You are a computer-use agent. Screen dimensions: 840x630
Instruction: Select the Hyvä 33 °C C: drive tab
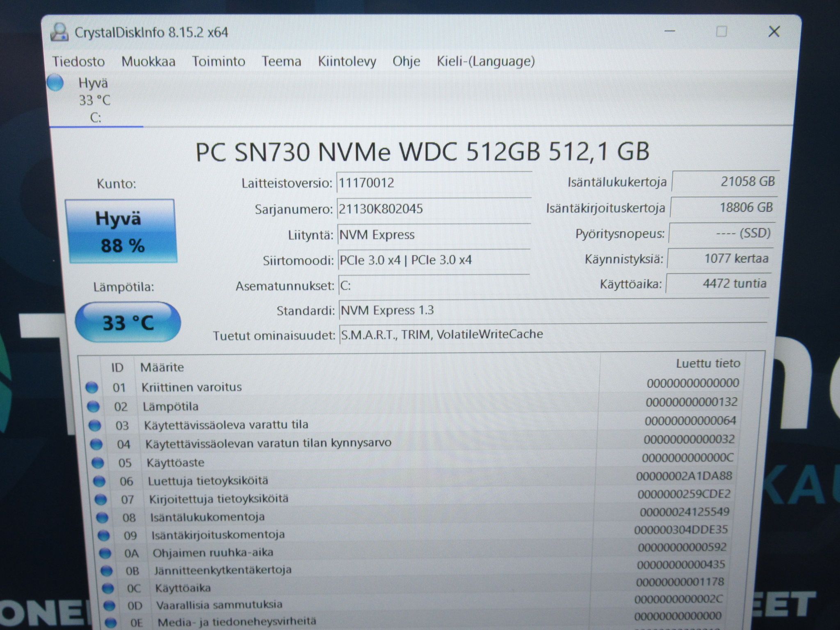click(95, 100)
